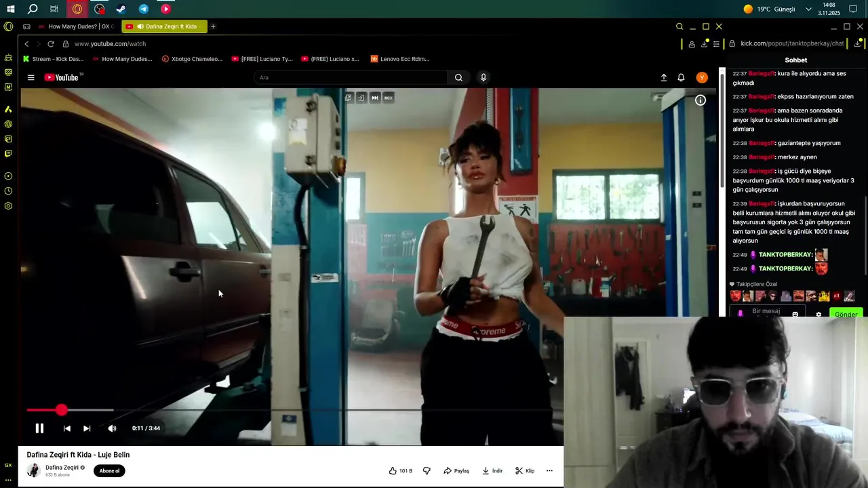Open weather widget 19°C Güneşli
The width and height of the screenshot is (868, 488).
click(769, 9)
